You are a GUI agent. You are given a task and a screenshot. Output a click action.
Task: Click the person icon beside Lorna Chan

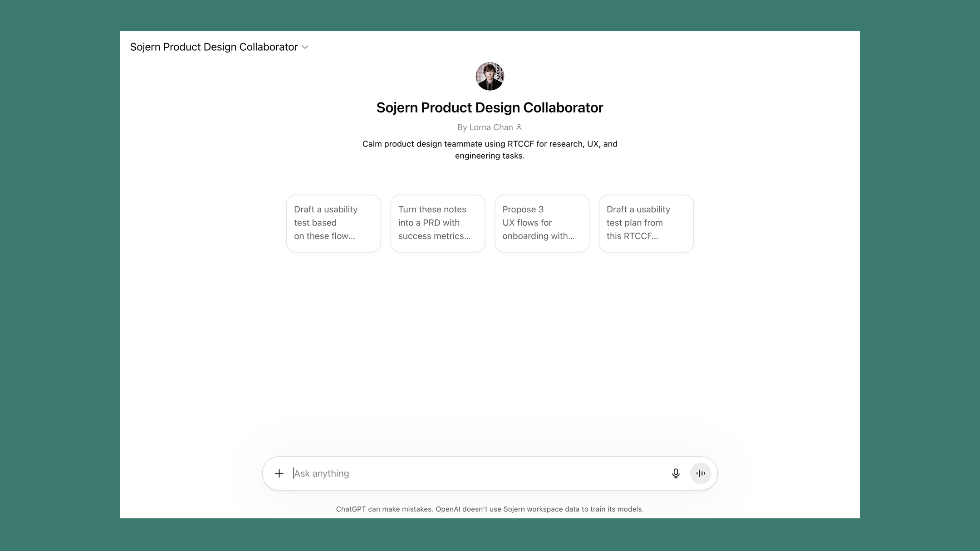coord(519,127)
